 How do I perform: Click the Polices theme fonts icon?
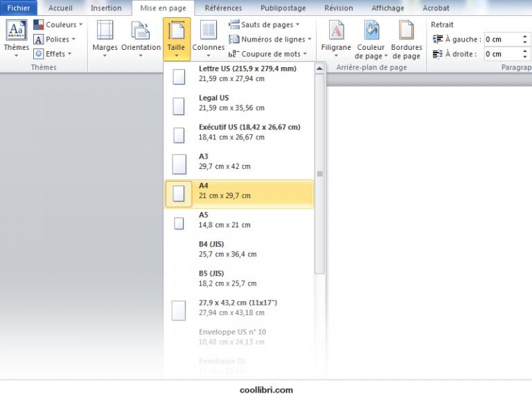(x=38, y=39)
